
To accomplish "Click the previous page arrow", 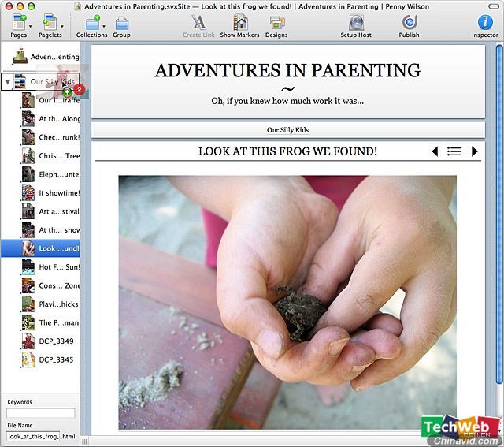I will tap(435, 151).
